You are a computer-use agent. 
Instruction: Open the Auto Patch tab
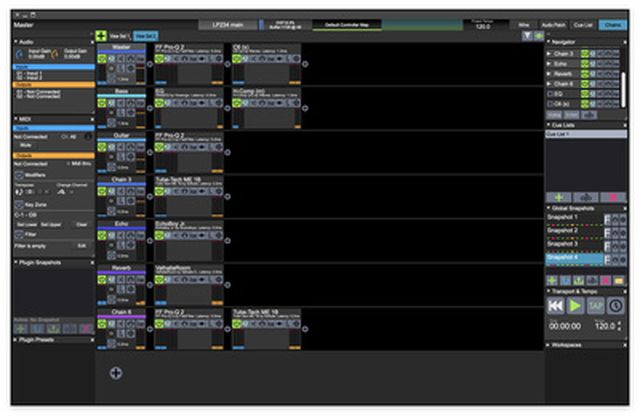(x=553, y=25)
